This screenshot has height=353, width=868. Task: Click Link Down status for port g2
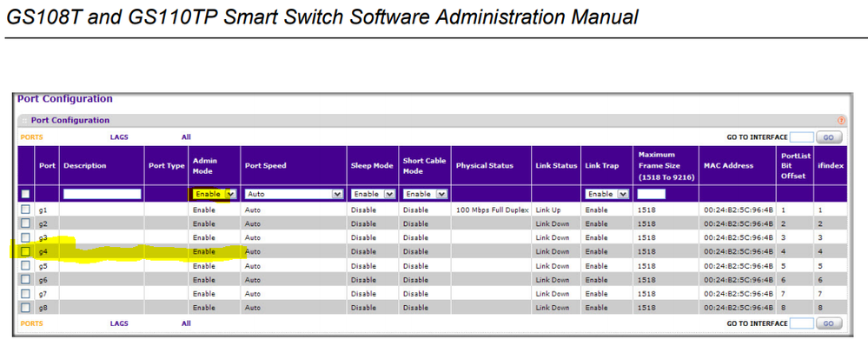click(552, 223)
